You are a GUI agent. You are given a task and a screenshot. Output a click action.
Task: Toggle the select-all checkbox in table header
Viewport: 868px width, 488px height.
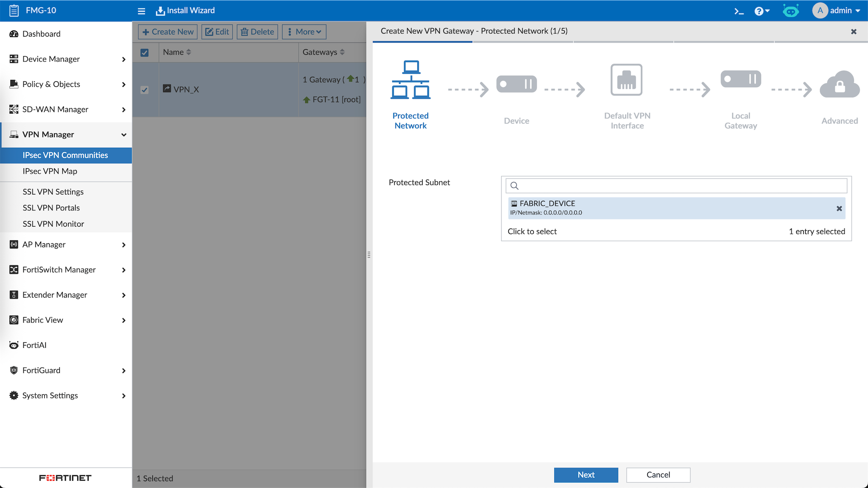(145, 52)
